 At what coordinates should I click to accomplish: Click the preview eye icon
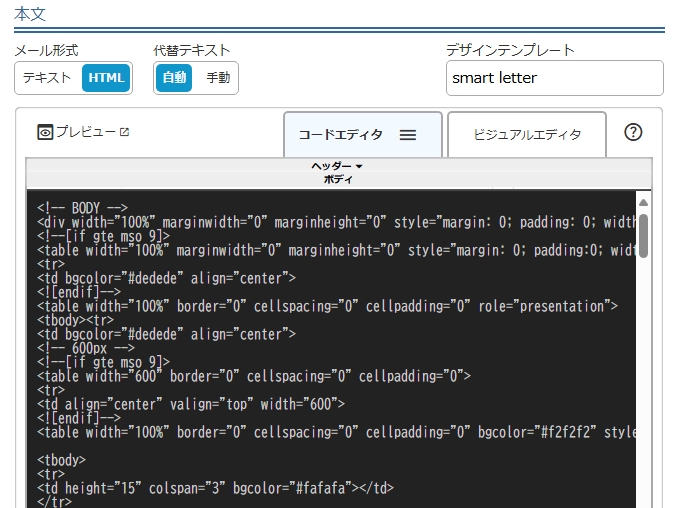coord(45,132)
